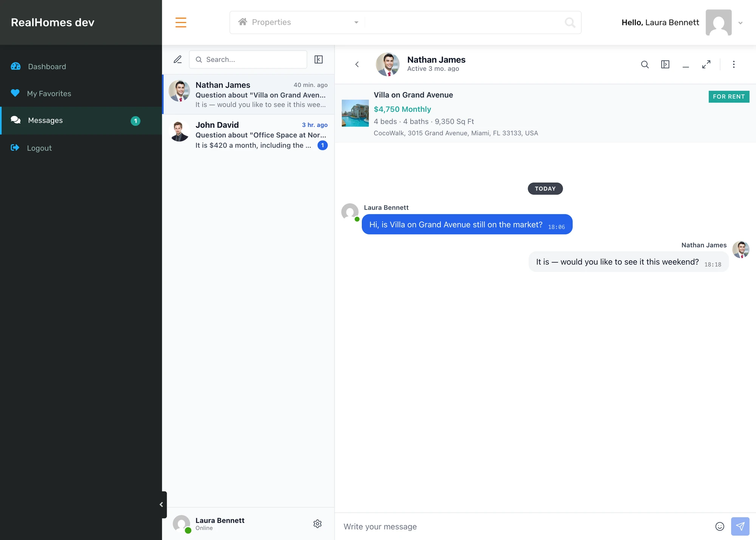Viewport: 756px width, 540px height.
Task: Log out via the Logout item
Action: click(x=81, y=148)
